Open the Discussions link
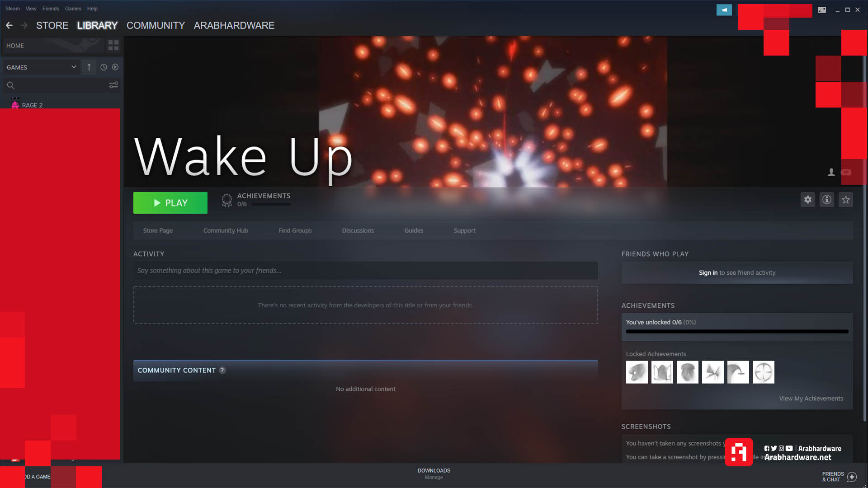868x488 pixels. tap(358, 230)
